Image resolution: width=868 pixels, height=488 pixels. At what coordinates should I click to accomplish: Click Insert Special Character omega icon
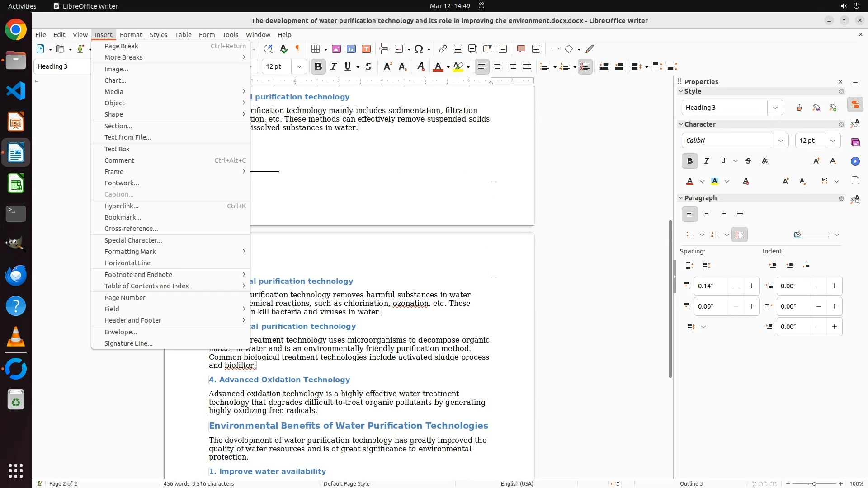point(419,49)
